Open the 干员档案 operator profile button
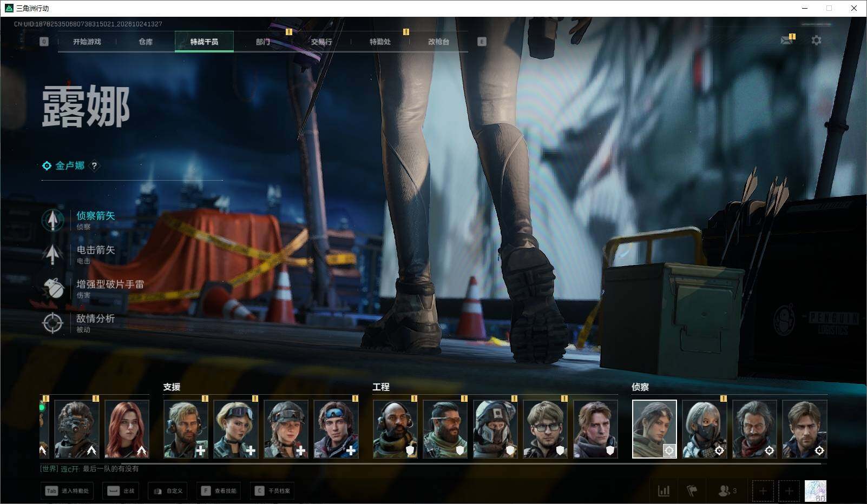The image size is (867, 504). pyautogui.click(x=272, y=491)
